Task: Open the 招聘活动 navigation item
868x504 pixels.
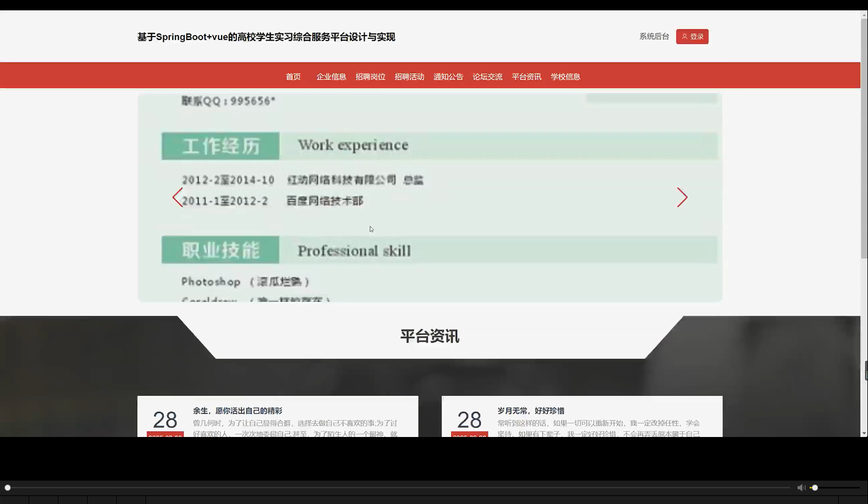Action: tap(409, 77)
